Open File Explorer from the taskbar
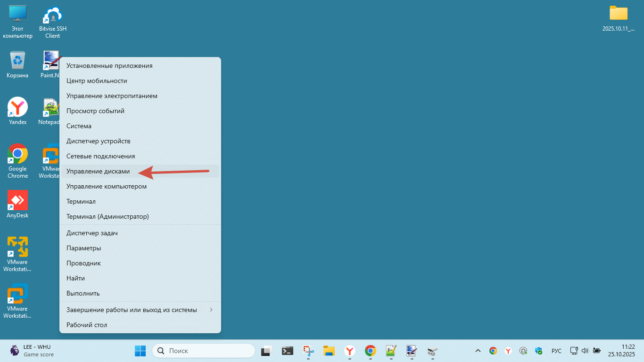This screenshot has width=644, height=362. pyautogui.click(x=329, y=351)
